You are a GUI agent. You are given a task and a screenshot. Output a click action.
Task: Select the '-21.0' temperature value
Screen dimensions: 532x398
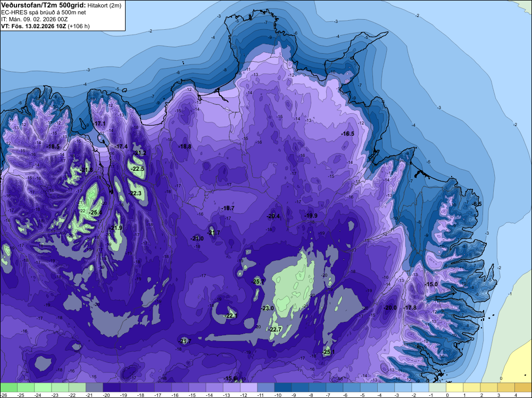point(197,239)
